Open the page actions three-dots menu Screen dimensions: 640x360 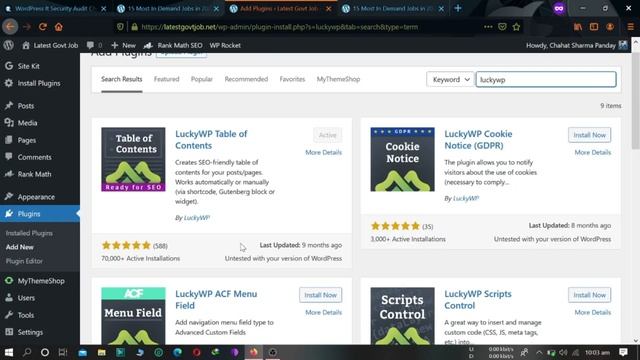[x=488, y=27]
